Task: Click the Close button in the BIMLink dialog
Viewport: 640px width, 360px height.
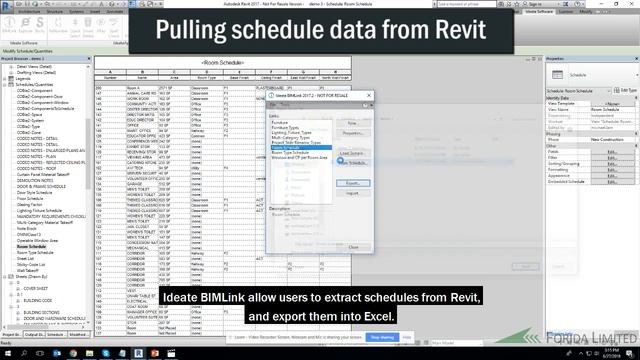Action: click(x=353, y=247)
